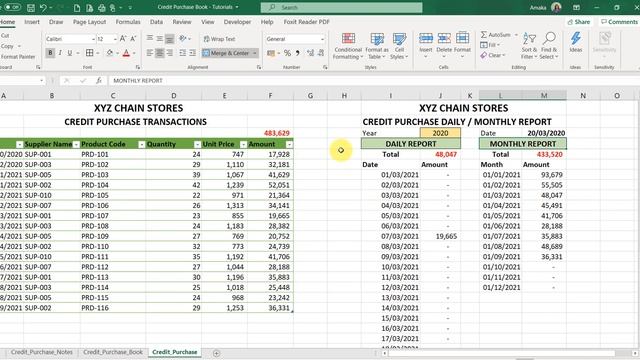Select Middle Align vertical alignment
640x360 pixels.
160,39
